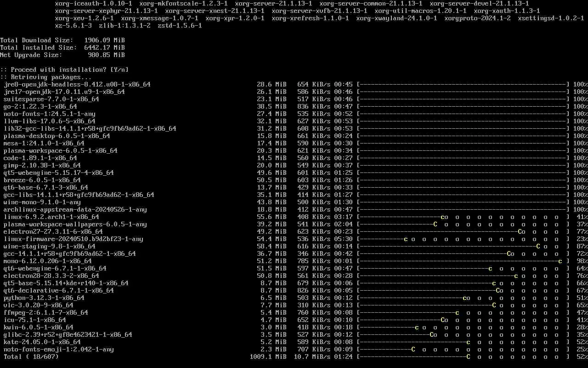Select package "zlib-1:1.3.1-2"
Image resolution: width=588 pixels, height=368 pixels.
(x=125, y=25)
